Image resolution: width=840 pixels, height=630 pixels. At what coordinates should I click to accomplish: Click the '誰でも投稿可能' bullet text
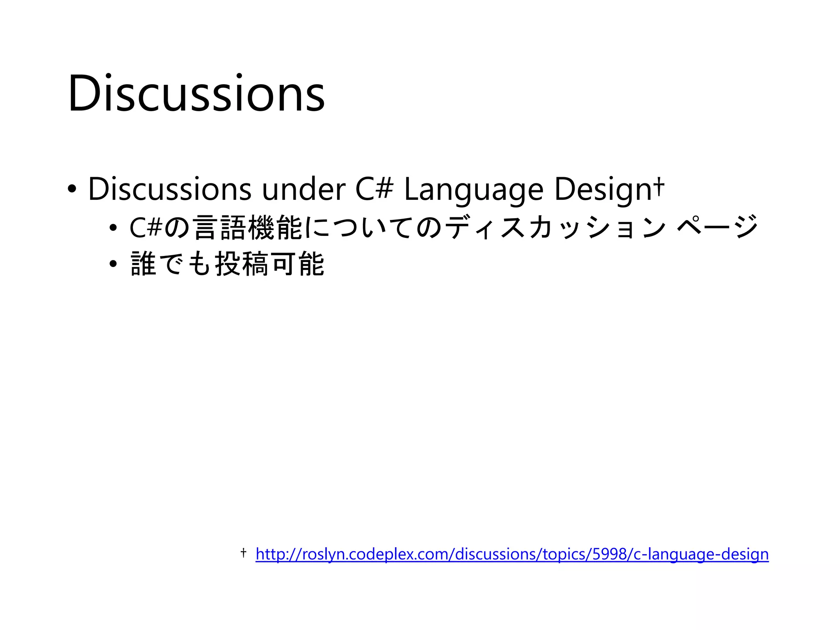pyautogui.click(x=227, y=263)
